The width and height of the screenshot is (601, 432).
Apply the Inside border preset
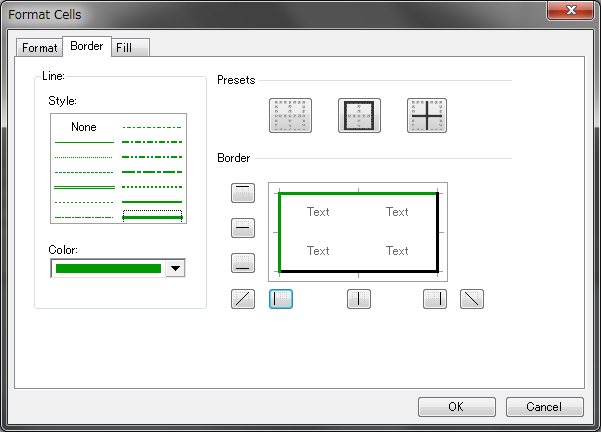click(427, 115)
